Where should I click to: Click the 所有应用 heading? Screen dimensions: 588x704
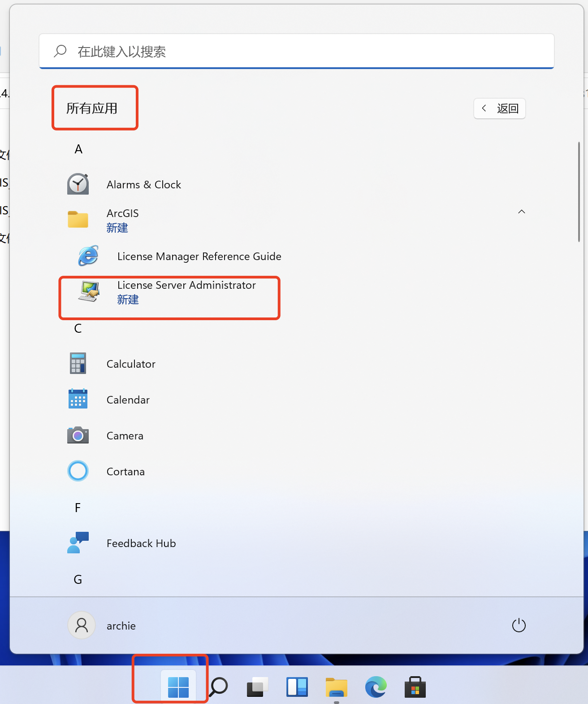92,108
